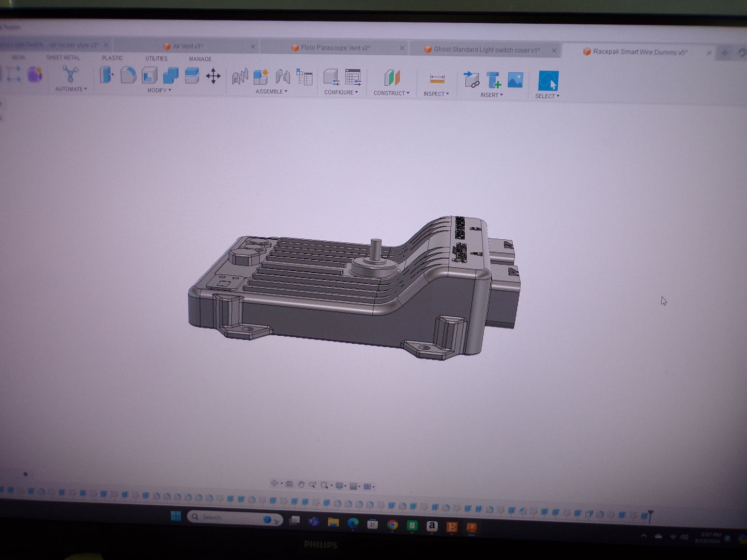Screen dimensions: 747x560
Task: Open the ASSEMBLE dropdown menu
Action: (271, 92)
